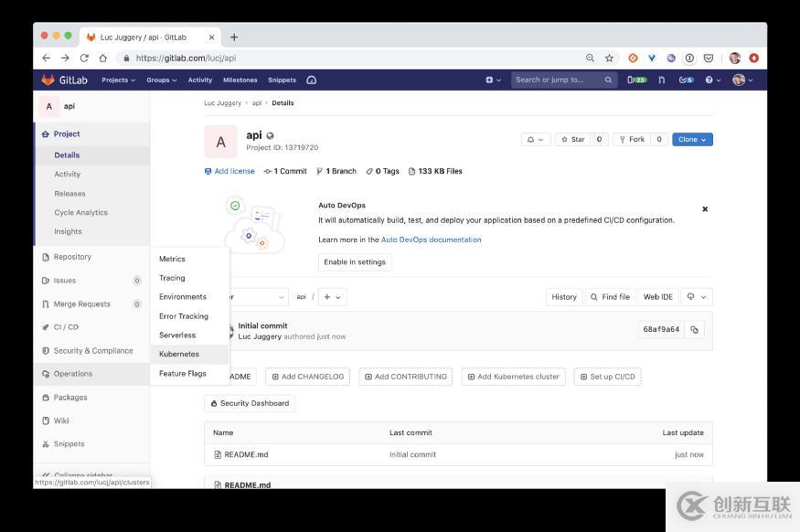Click the Fork button
Image resolution: width=800 pixels, height=532 pixels.
click(632, 139)
